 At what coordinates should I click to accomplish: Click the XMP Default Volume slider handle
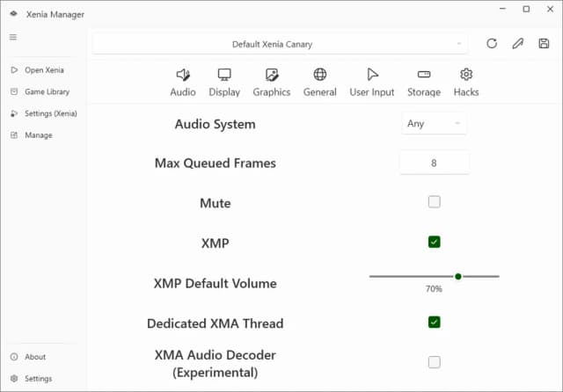tap(457, 276)
